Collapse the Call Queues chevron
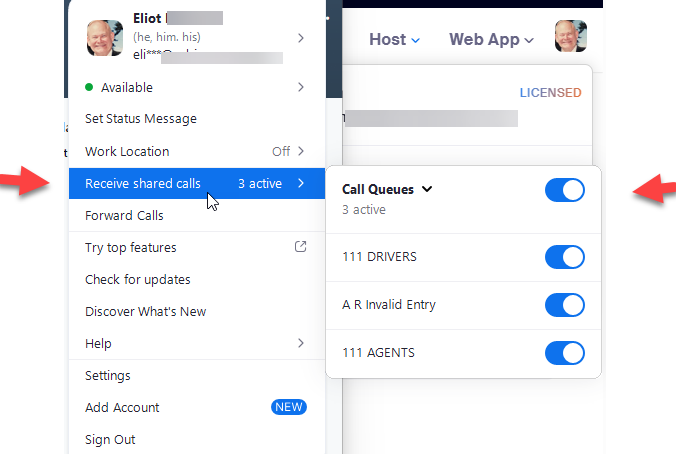The width and height of the screenshot is (676, 454). (427, 188)
